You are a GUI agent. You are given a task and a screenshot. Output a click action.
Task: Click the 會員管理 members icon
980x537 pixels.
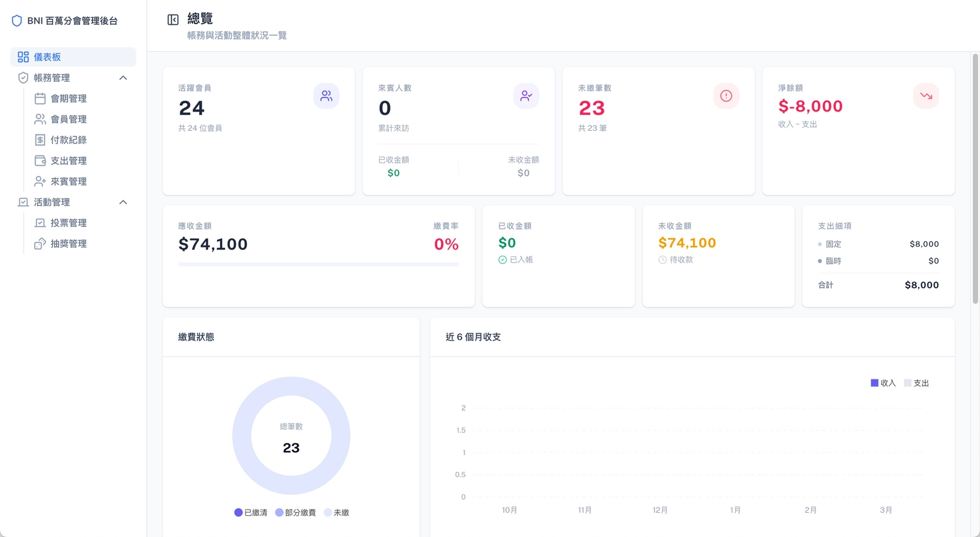pyautogui.click(x=40, y=119)
